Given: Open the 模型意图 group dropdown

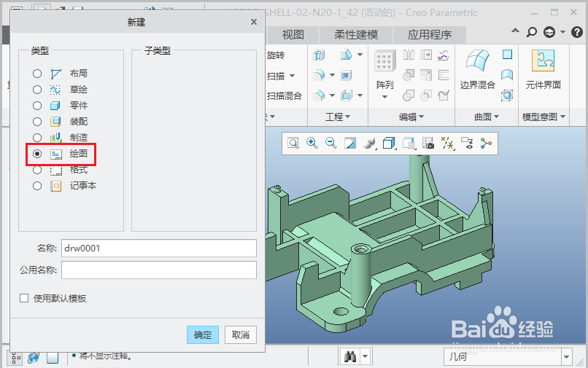Looking at the screenshot, I should point(543,117).
